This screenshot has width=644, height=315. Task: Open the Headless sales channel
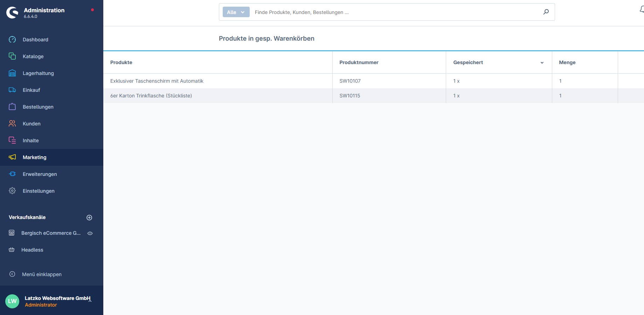pos(32,250)
